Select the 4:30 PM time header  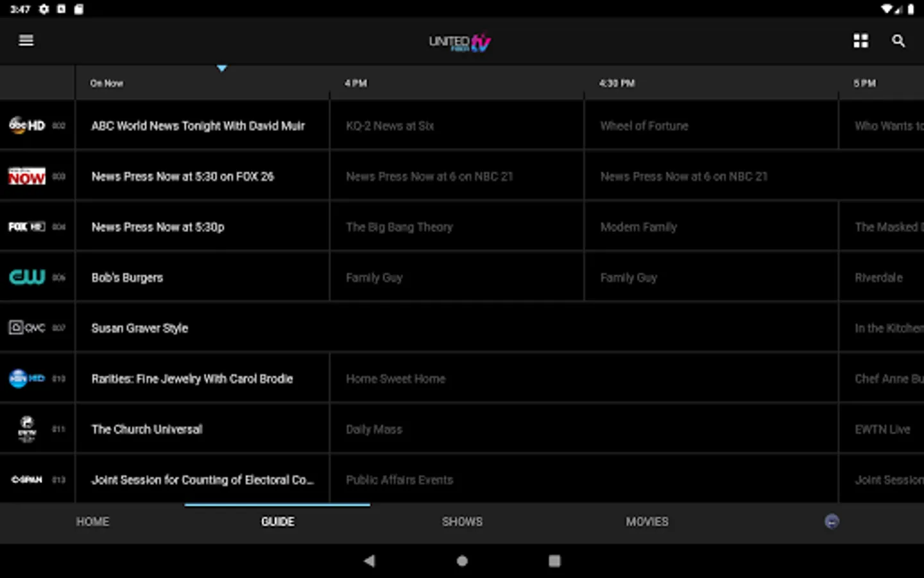tap(617, 83)
